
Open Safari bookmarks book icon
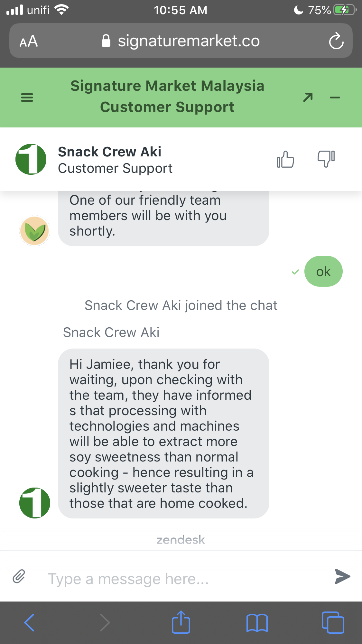pyautogui.click(x=257, y=622)
